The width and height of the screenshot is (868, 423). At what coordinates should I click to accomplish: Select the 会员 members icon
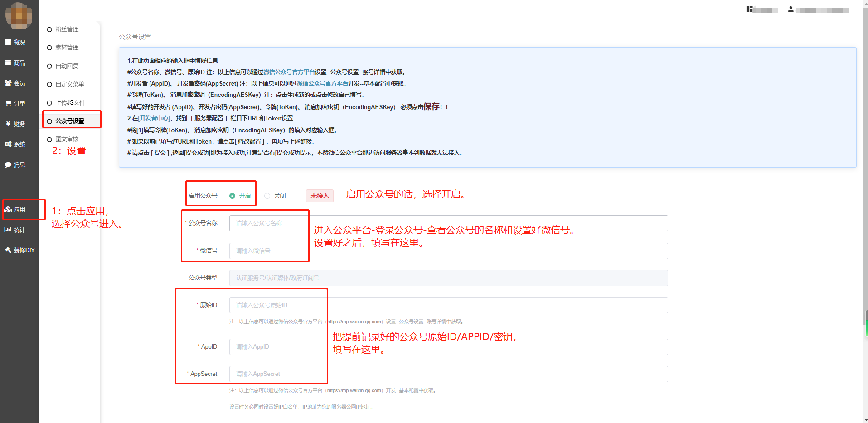point(8,83)
